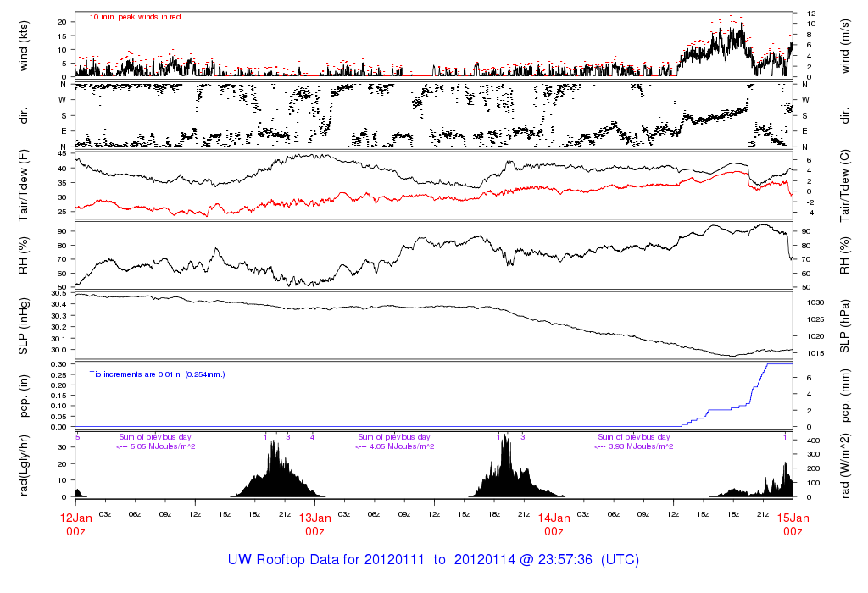The height and width of the screenshot is (593, 868).
Task: Click the 'Tair/Tdew (F)' axis label
Action: coord(23,186)
